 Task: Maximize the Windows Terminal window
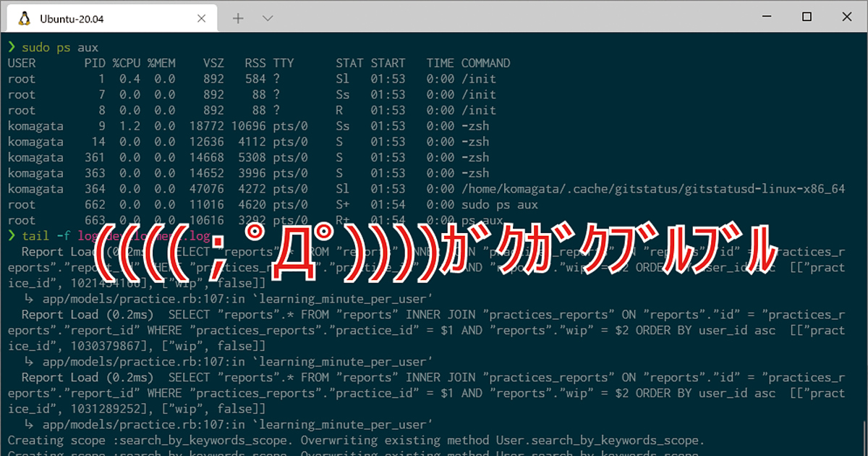coord(807,17)
